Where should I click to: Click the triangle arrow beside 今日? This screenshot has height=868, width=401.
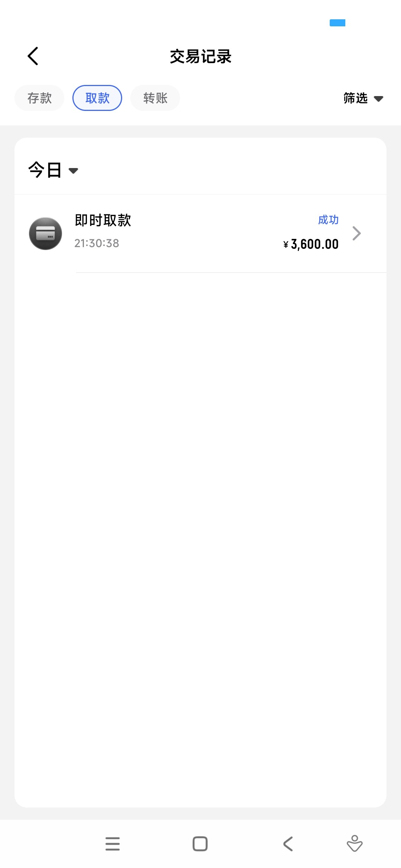(74, 171)
